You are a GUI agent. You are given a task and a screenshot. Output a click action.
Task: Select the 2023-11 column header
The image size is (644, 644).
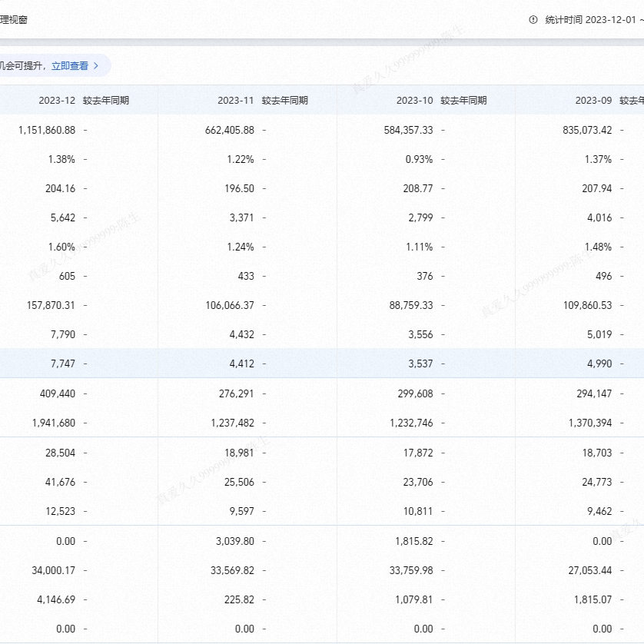[235, 101]
